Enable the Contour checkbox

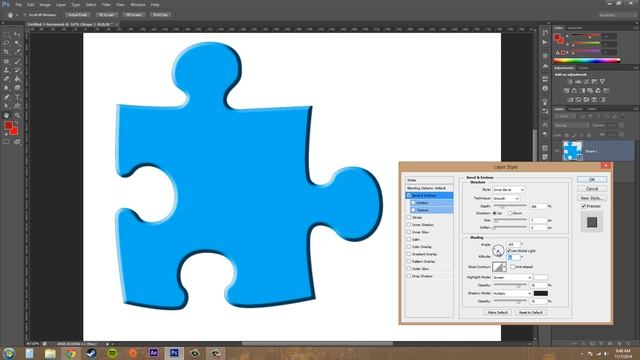(413, 203)
